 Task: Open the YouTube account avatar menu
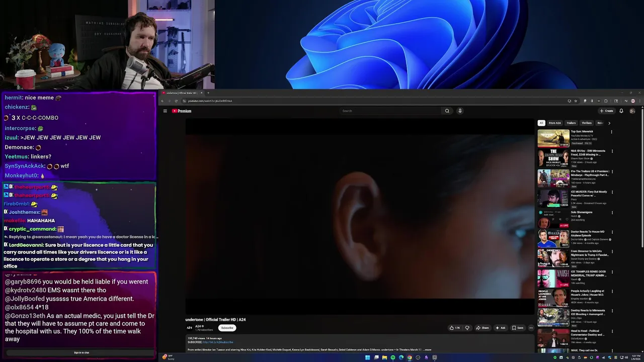[x=632, y=111]
